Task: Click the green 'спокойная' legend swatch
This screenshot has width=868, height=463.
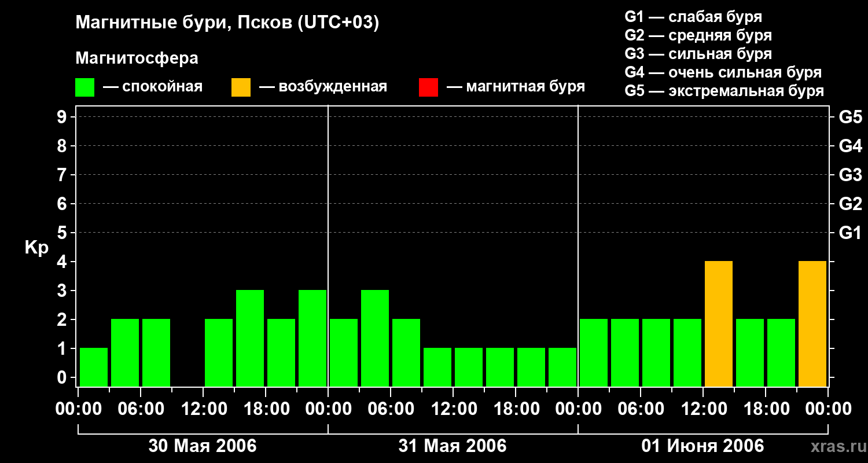Action: pyautogui.click(x=85, y=87)
